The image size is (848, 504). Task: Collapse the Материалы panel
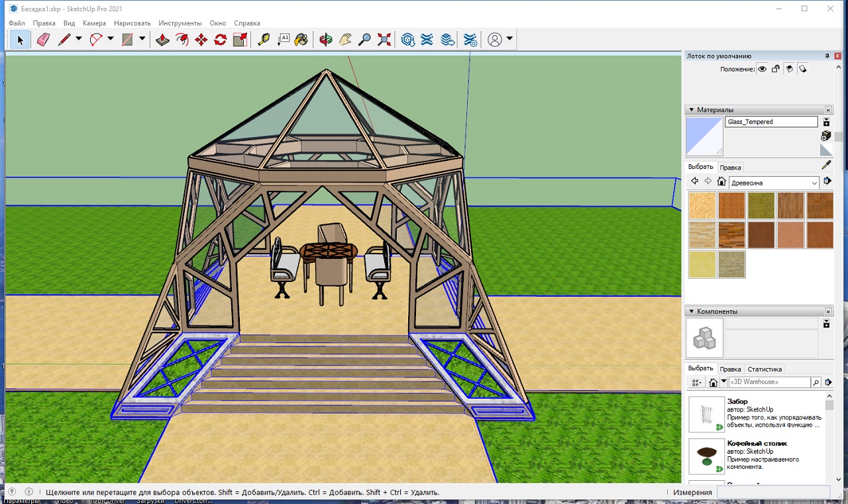(692, 110)
